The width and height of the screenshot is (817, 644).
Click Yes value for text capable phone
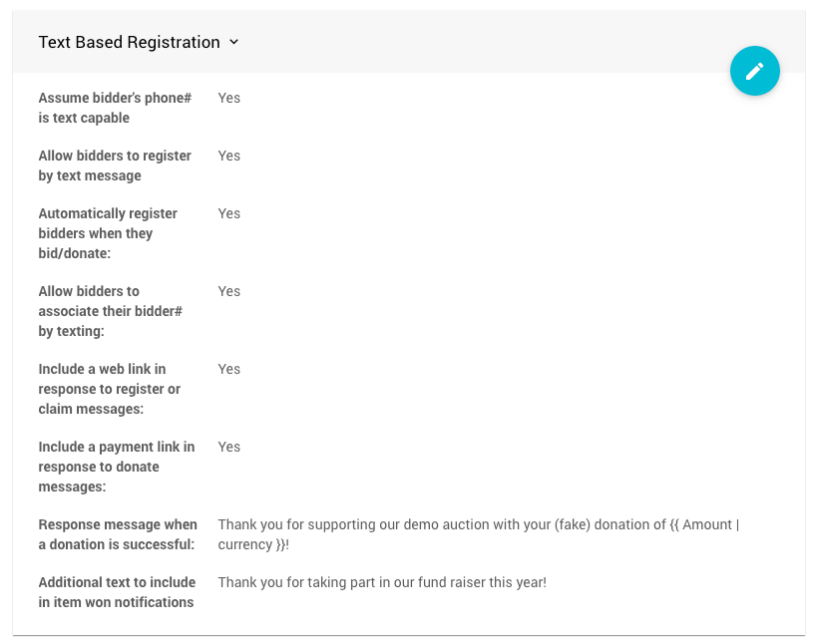229,98
